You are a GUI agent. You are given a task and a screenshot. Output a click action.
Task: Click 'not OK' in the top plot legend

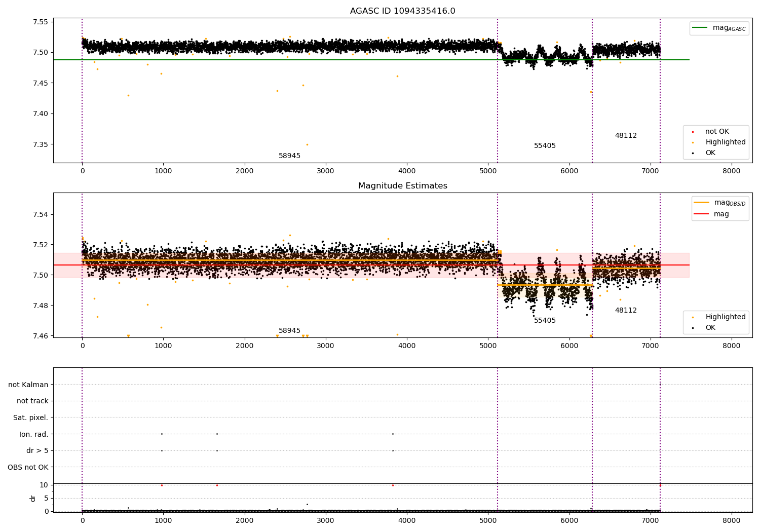point(717,132)
